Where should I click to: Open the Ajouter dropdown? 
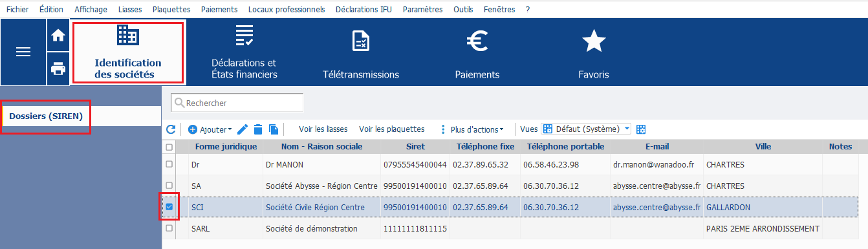(x=210, y=129)
